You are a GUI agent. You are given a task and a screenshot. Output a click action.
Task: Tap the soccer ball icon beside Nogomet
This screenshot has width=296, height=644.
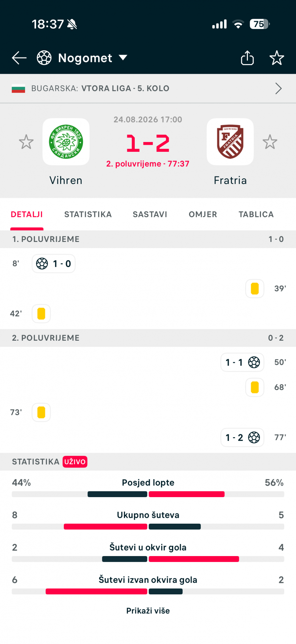[x=44, y=58]
